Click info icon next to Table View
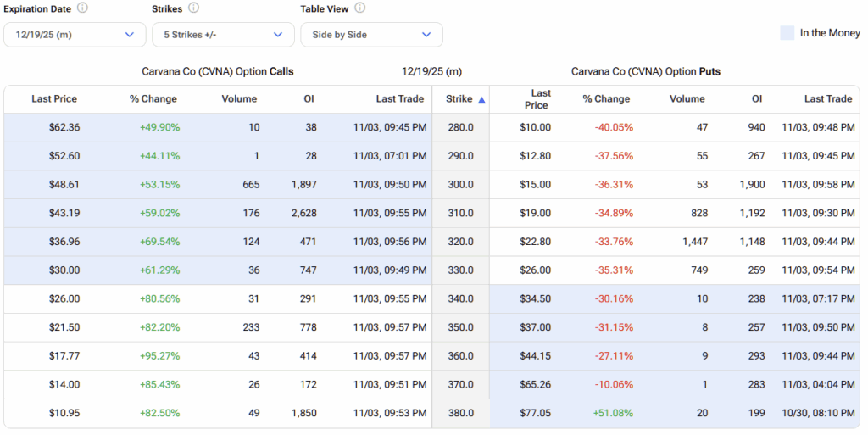 359,8
